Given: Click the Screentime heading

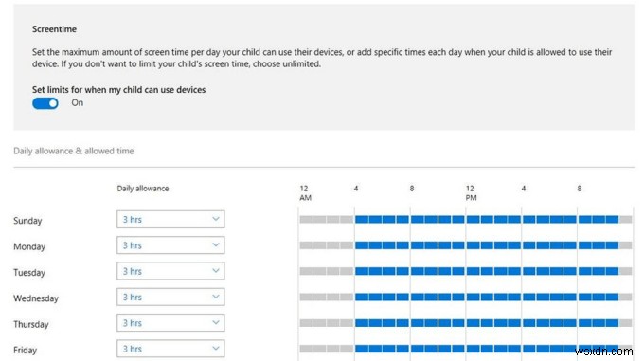Looking at the screenshot, I should click(x=54, y=29).
